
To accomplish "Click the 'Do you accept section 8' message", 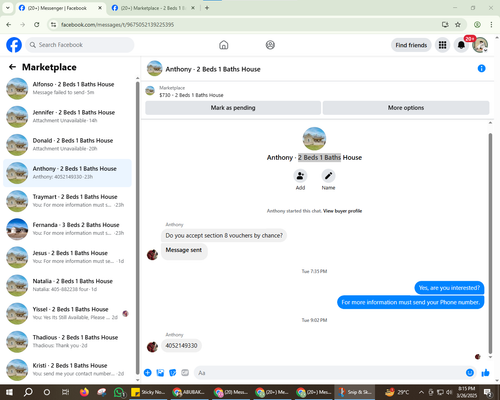I will 224,235.
